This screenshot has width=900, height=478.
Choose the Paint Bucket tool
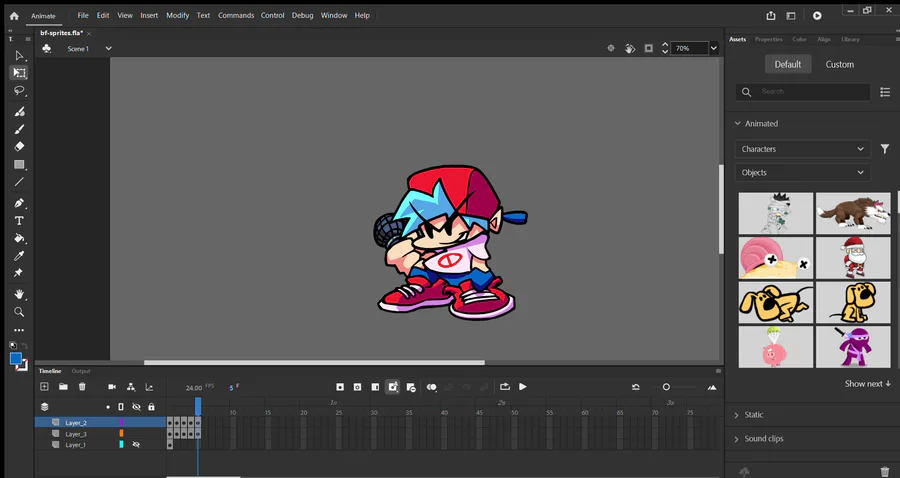click(19, 239)
